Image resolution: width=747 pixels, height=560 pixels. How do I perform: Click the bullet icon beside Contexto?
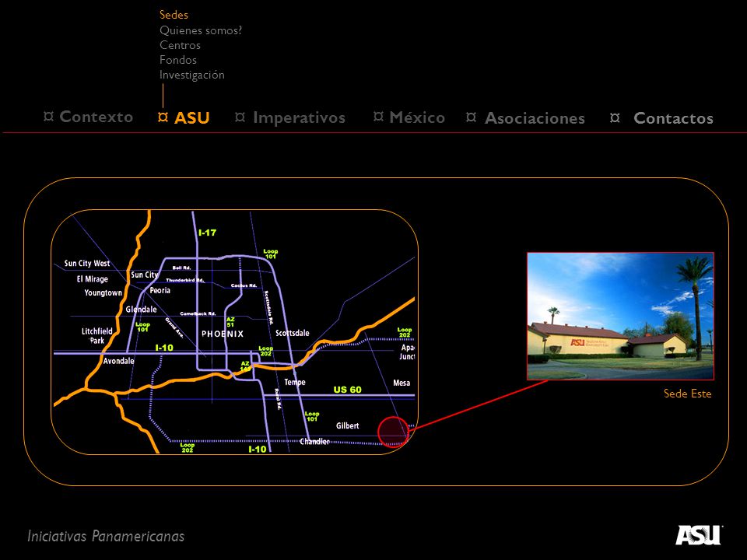[x=48, y=116]
